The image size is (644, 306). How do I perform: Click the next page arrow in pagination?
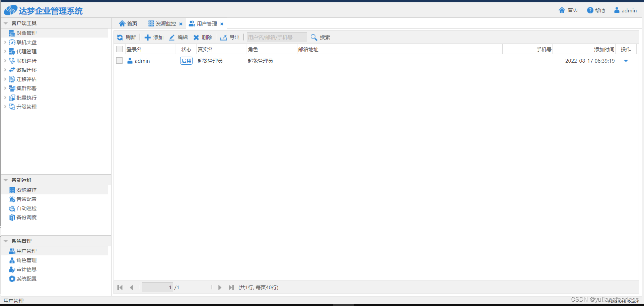tap(220, 287)
